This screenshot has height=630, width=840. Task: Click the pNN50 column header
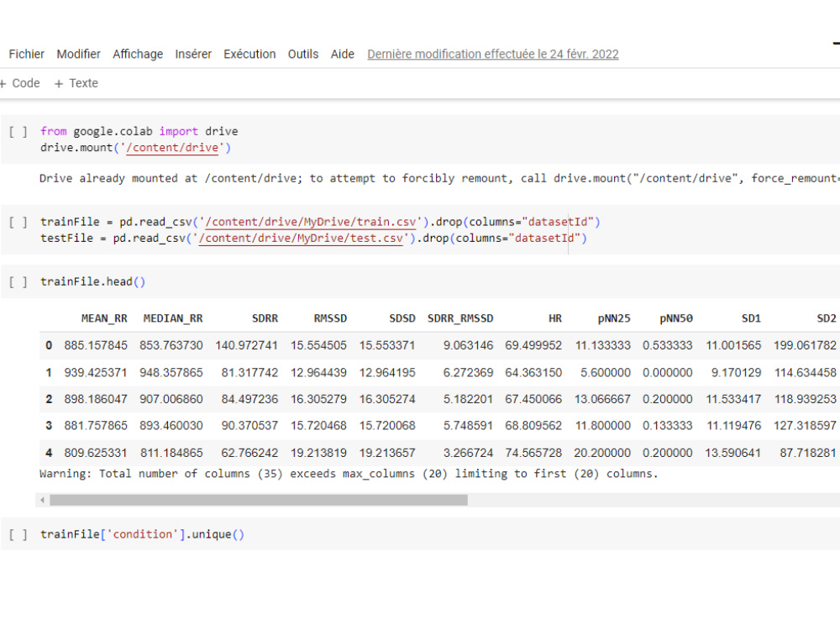(x=676, y=318)
